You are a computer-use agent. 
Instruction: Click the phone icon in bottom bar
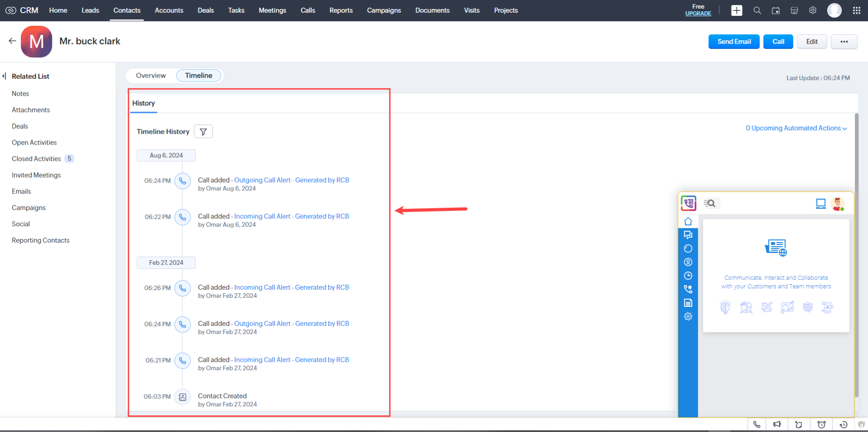[756, 424]
